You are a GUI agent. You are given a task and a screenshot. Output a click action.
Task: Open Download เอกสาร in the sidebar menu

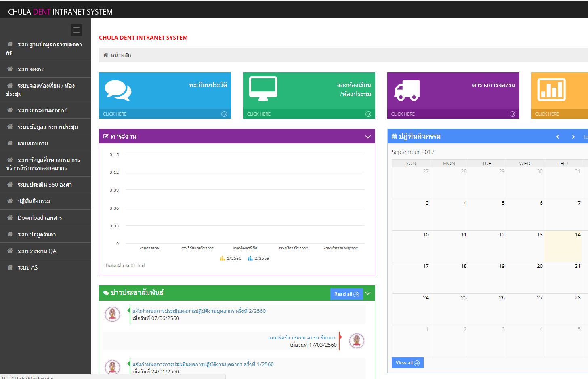(40, 218)
